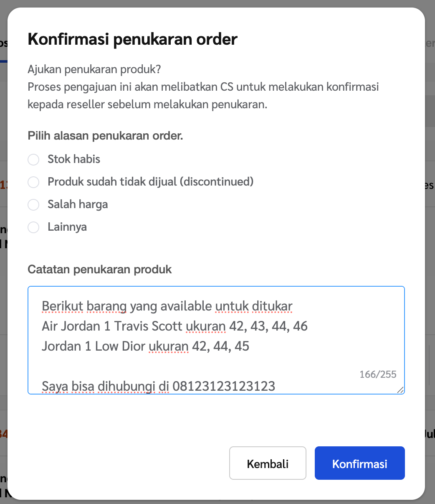Place cursor on the phone number 08123123123123
The image size is (435, 504).
[224, 386]
